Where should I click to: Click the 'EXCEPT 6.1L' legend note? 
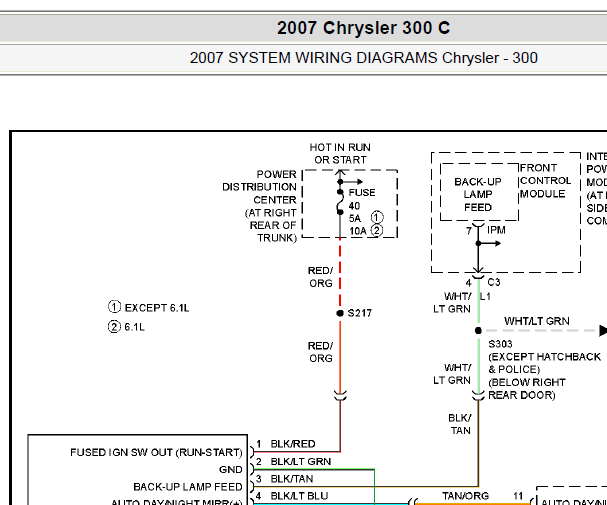(157, 308)
